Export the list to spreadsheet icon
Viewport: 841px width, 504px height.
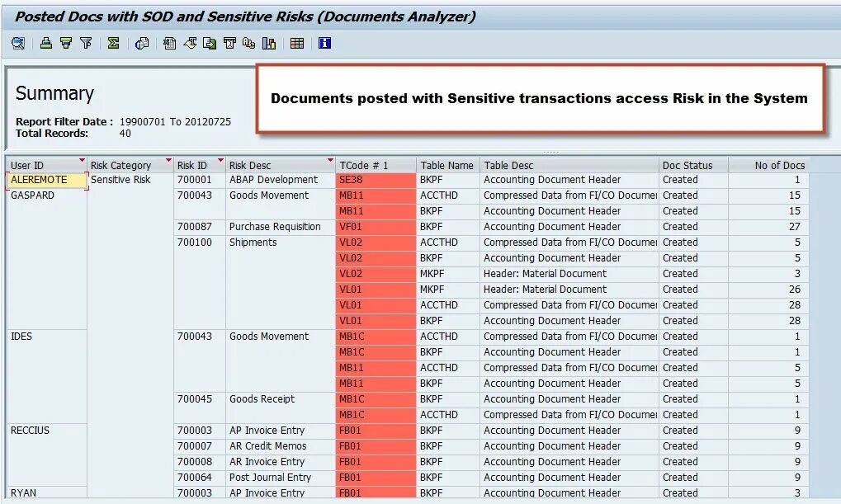(x=169, y=44)
